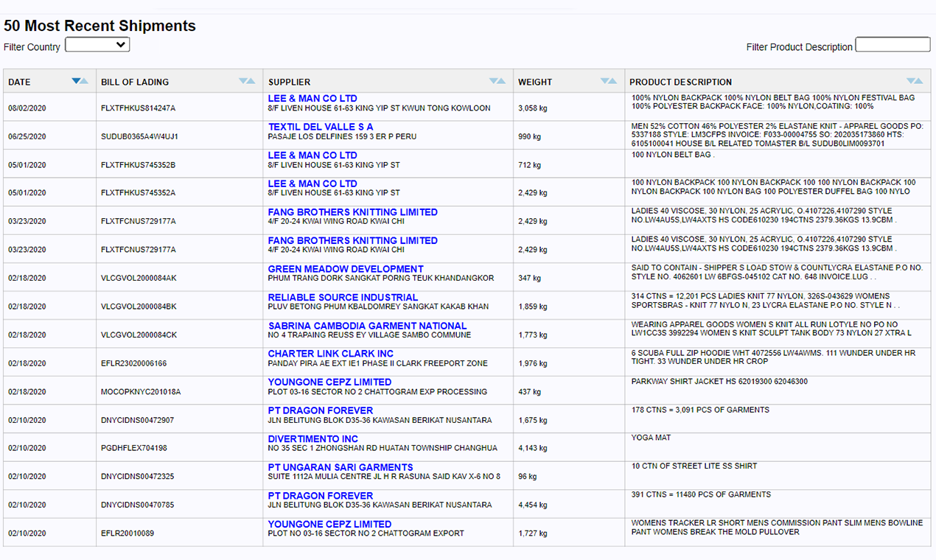
Task: Click the BILL OF LADING column header label
Action: (x=135, y=82)
